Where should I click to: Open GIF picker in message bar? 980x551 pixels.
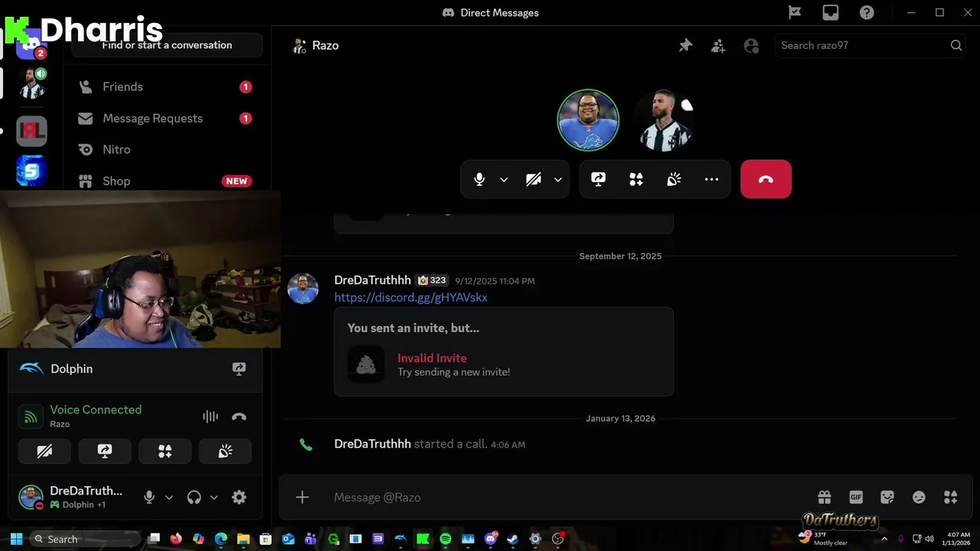point(856,497)
